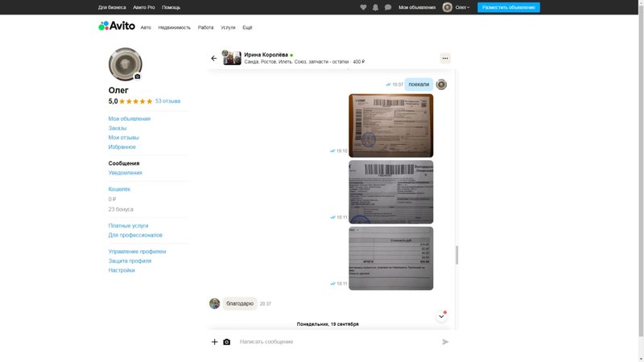
Task: Click the chat scrollbar handle
Action: coord(456,255)
